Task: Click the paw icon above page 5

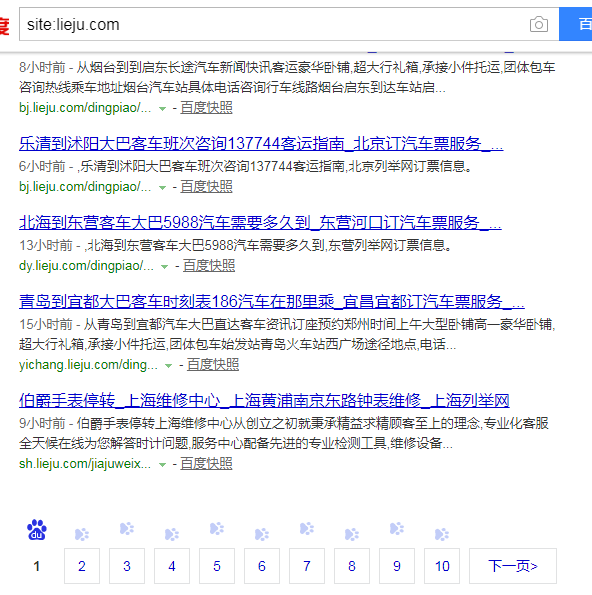Action: [x=217, y=529]
